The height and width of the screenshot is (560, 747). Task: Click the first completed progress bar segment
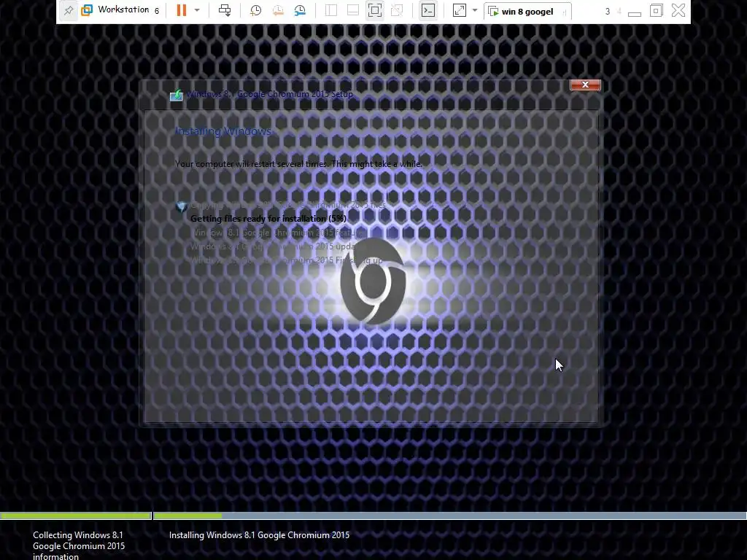coord(75,516)
